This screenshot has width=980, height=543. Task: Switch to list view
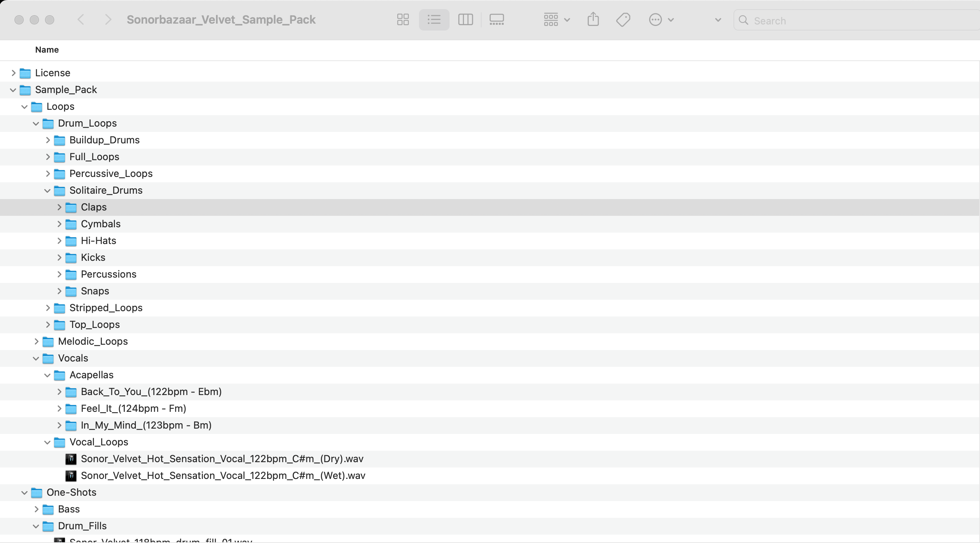(x=434, y=20)
